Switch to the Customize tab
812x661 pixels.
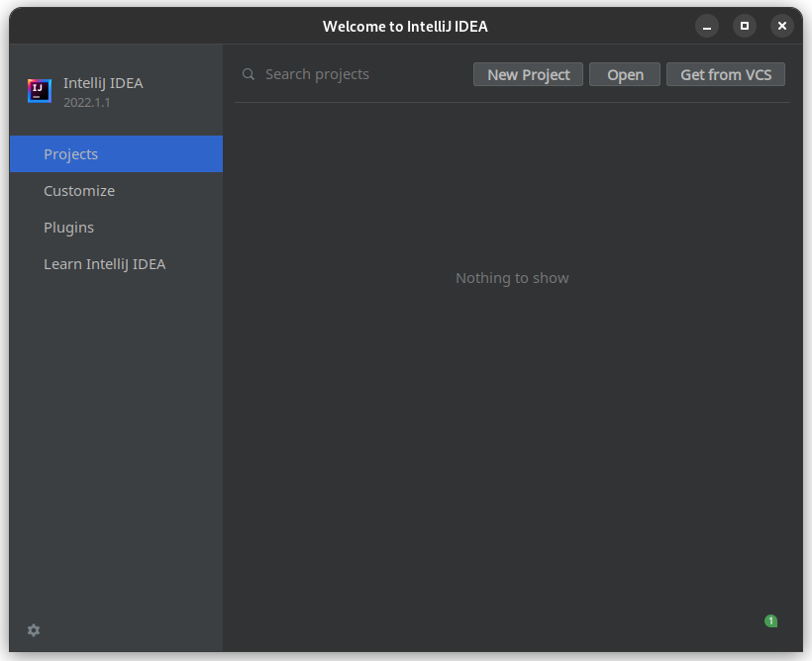click(x=79, y=191)
